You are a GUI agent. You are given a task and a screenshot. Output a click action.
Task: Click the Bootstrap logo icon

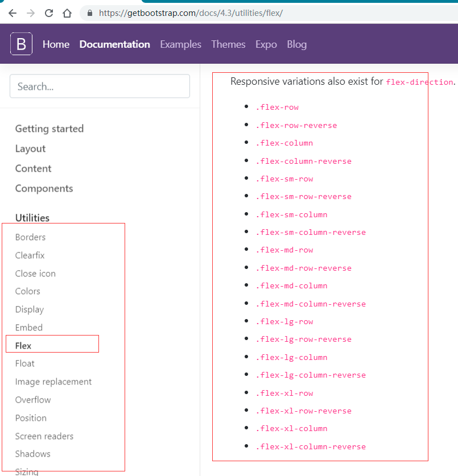[x=21, y=44]
